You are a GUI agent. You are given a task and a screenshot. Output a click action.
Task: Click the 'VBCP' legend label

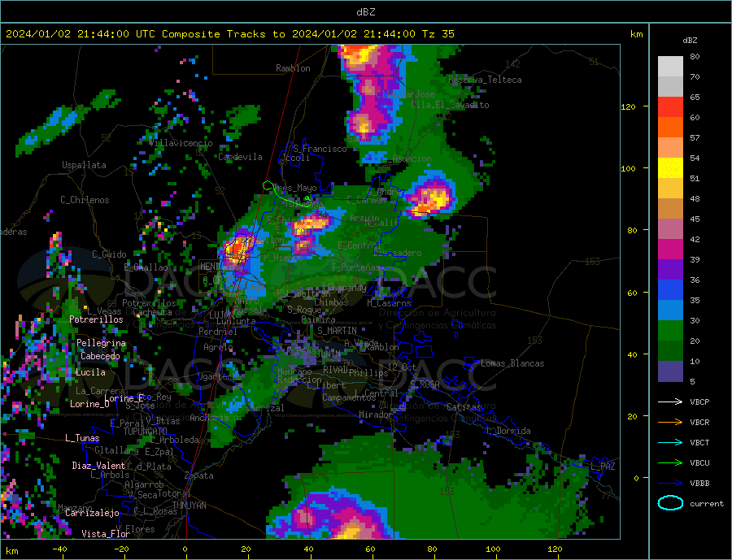(699, 402)
